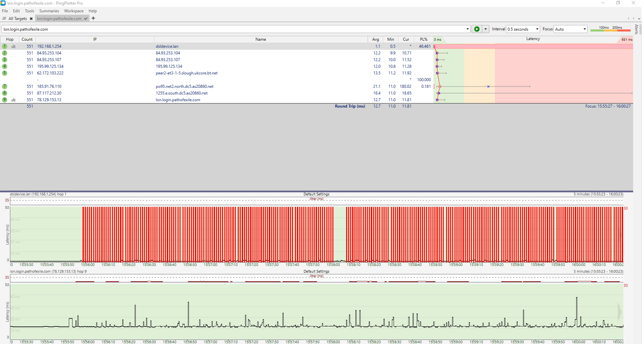Click the green start trace play button
The width and height of the screenshot is (644, 344).
(x=477, y=29)
